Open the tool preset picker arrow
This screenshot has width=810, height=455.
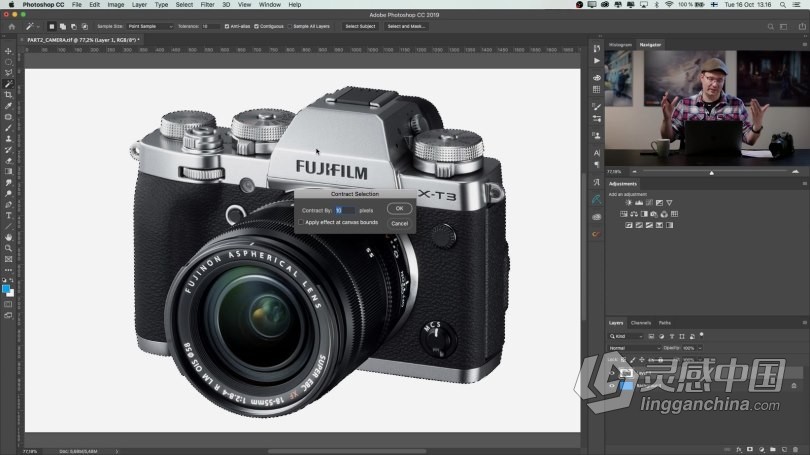(x=38, y=26)
